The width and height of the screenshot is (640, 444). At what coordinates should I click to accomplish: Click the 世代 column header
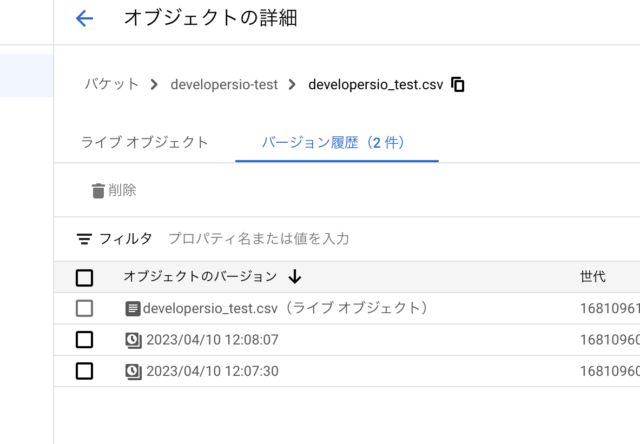tap(593, 277)
